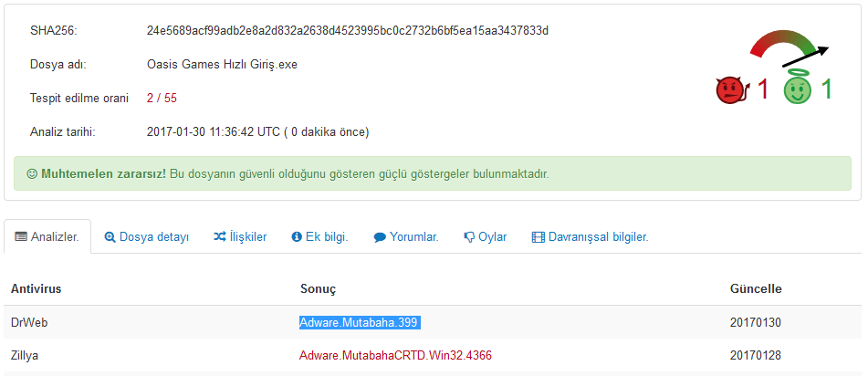Screen dimensions: 868x376
Task: Click the red malicious vote count 1
Action: click(x=763, y=89)
